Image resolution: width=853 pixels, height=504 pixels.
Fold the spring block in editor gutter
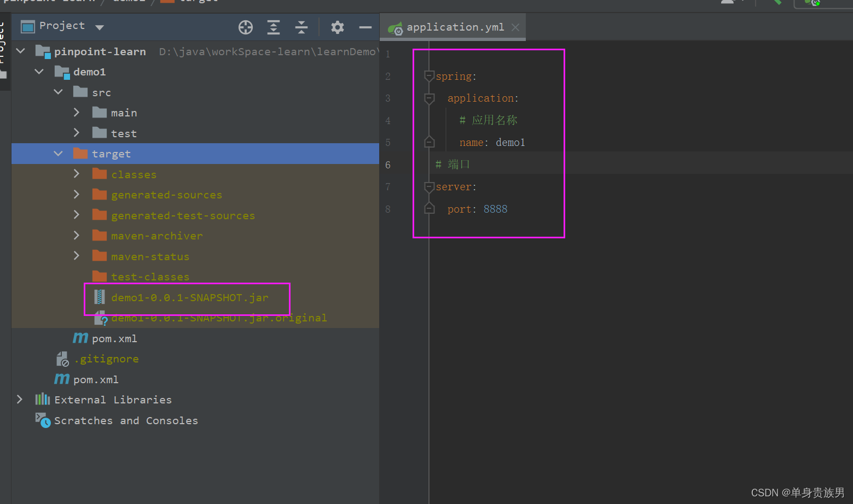[x=430, y=76]
